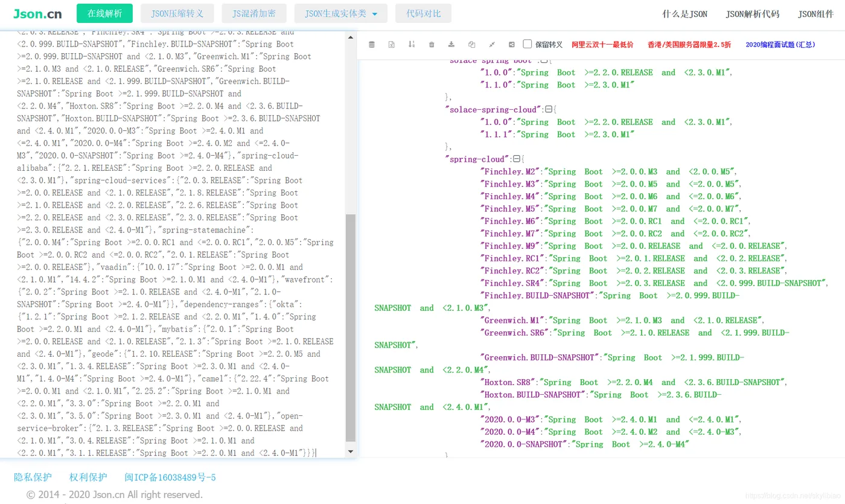The image size is (845, 504).
Task: Click the copy icon in result toolbar
Action: tap(471, 44)
